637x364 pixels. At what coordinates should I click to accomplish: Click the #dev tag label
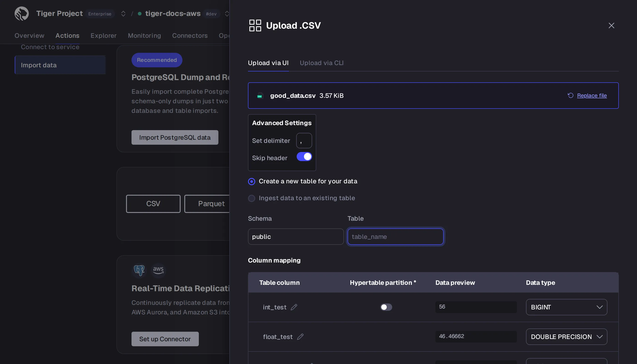click(x=211, y=14)
